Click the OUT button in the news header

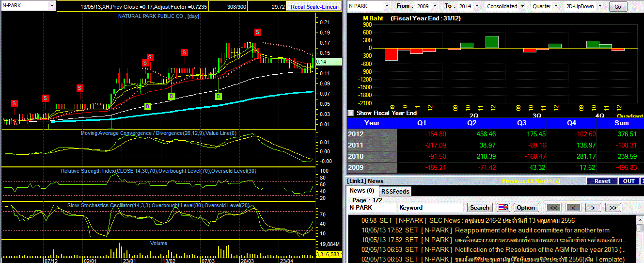[628, 181]
